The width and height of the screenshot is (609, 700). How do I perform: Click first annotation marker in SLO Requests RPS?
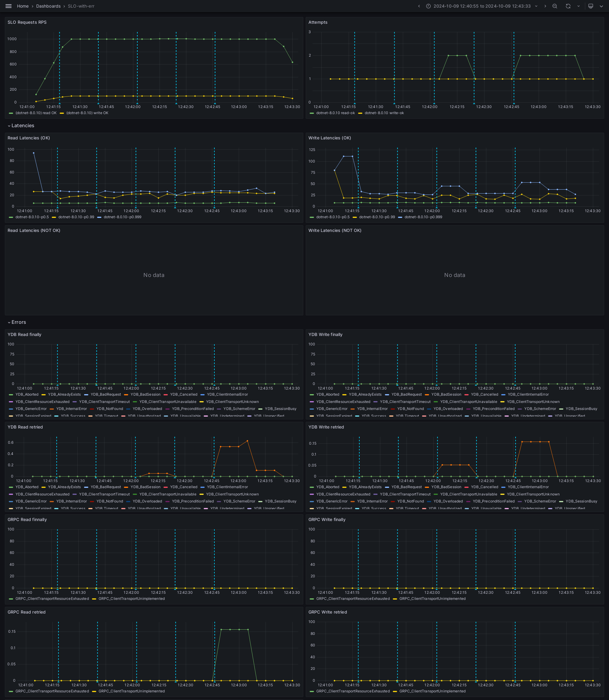59,103
